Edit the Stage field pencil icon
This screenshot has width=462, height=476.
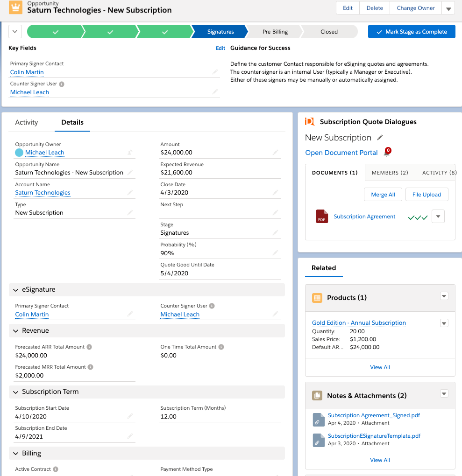pyautogui.click(x=275, y=232)
